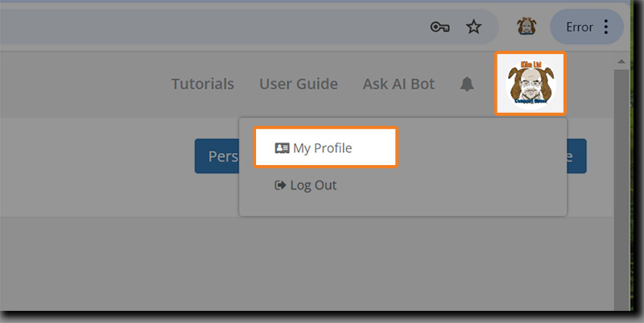Choose Log Out from the dropdown
Screen dimensions: 644x323
click(313, 185)
